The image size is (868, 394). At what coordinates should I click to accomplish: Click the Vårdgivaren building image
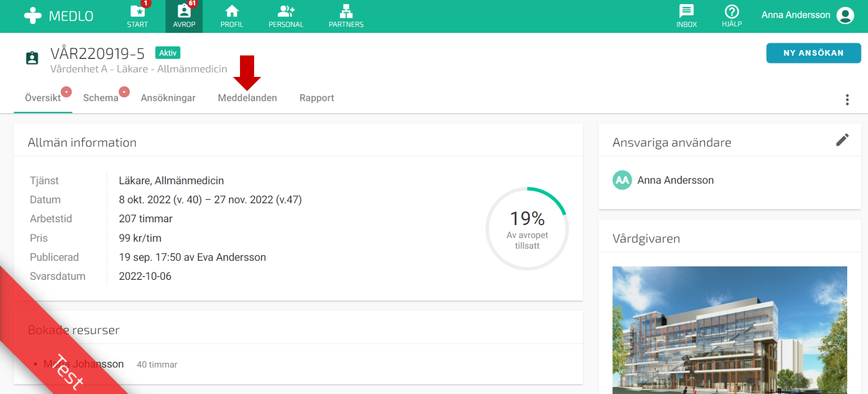pyautogui.click(x=729, y=330)
